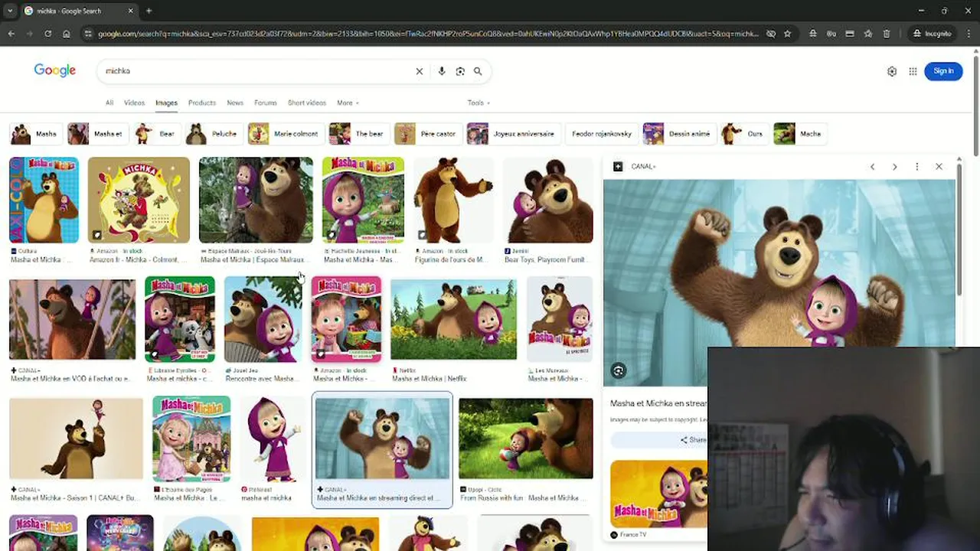Screen dimensions: 980x551
Task: Close the michka Google Search tab
Action: coord(130,11)
